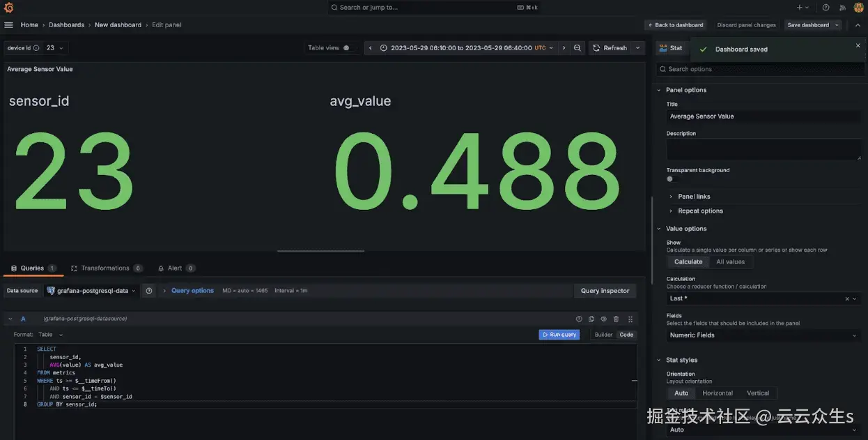Screen dimensions: 868x440
Task: Click the panel resize handle bar
Action: [320, 251]
